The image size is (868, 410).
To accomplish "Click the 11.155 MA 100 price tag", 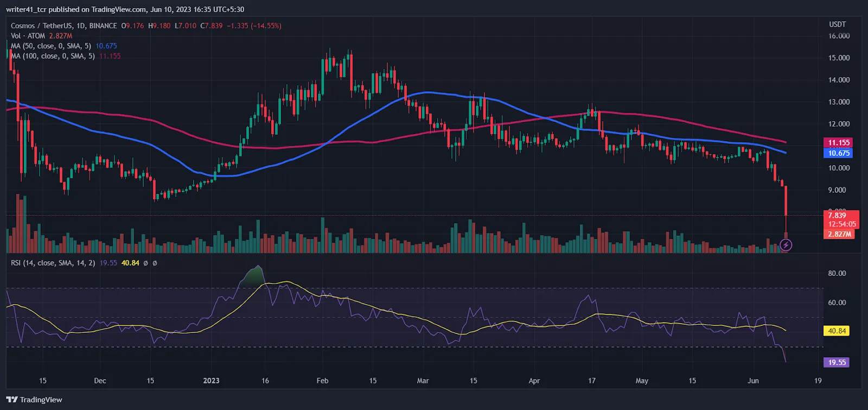I will tap(839, 143).
